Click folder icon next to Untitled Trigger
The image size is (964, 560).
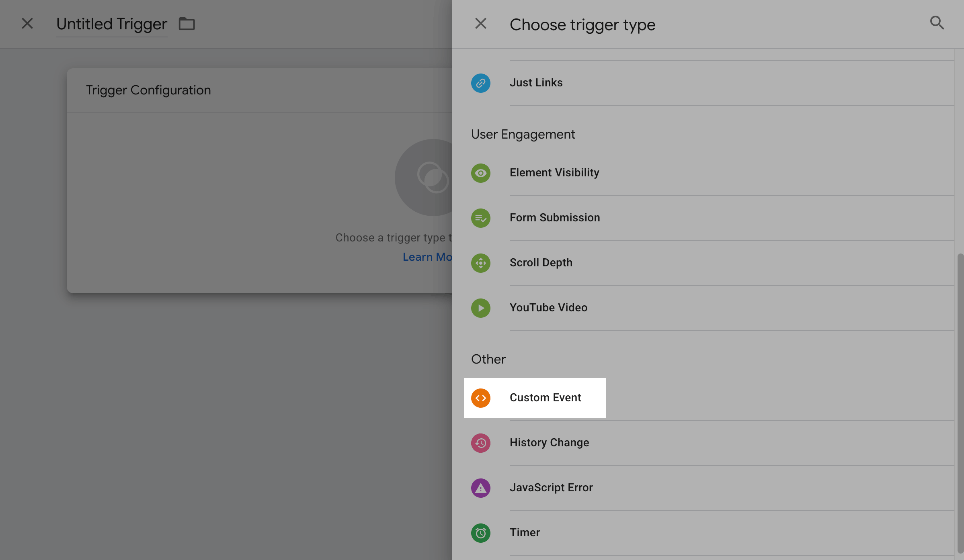tap(187, 24)
